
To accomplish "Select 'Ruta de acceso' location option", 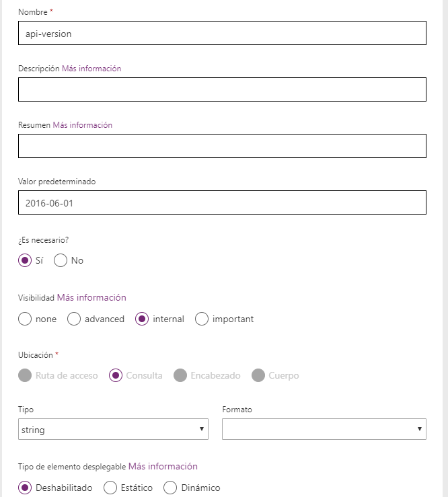I will [x=25, y=375].
